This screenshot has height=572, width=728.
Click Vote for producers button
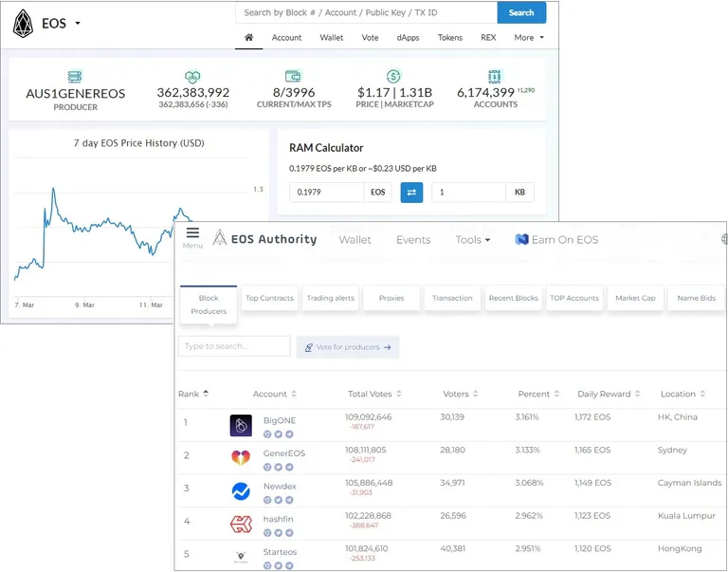(x=348, y=347)
